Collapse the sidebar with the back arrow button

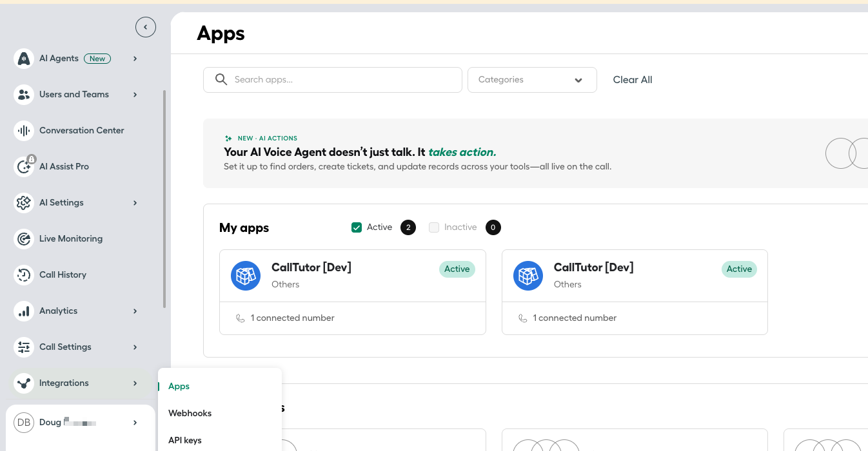pyautogui.click(x=146, y=27)
